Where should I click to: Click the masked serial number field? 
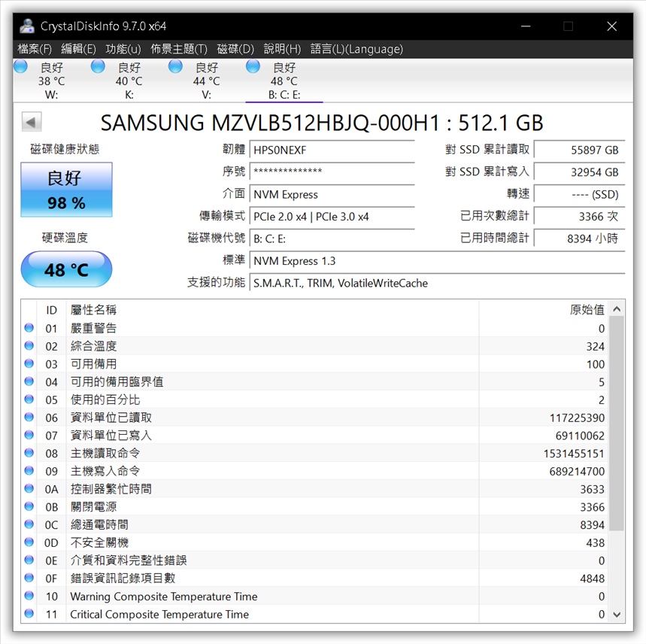(x=332, y=172)
